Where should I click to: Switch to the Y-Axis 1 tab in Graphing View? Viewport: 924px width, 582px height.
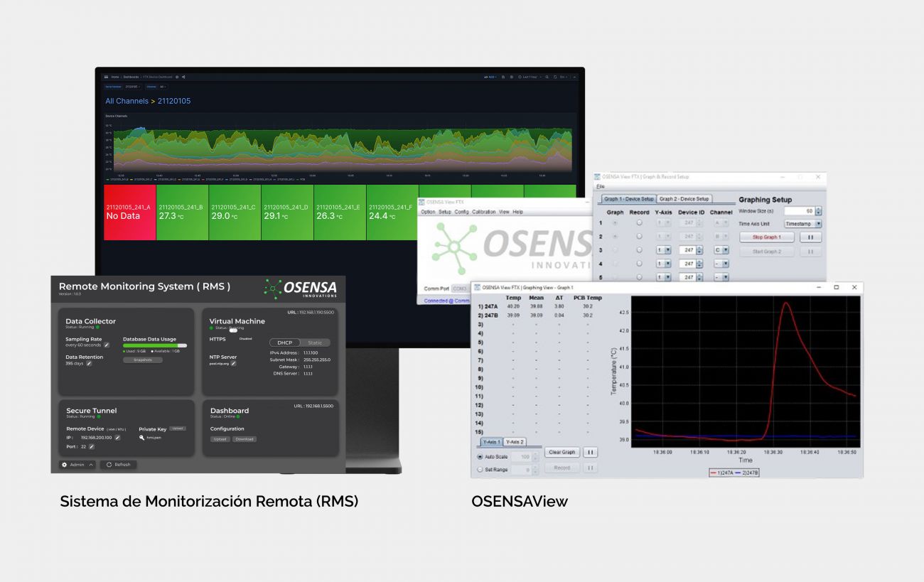490,442
